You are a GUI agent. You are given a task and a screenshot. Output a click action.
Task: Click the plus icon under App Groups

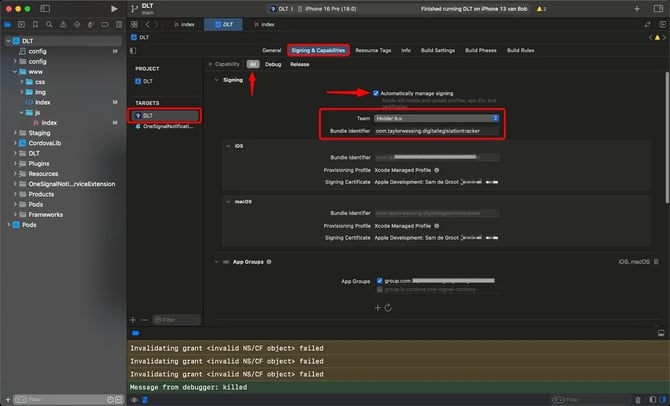[377, 308]
